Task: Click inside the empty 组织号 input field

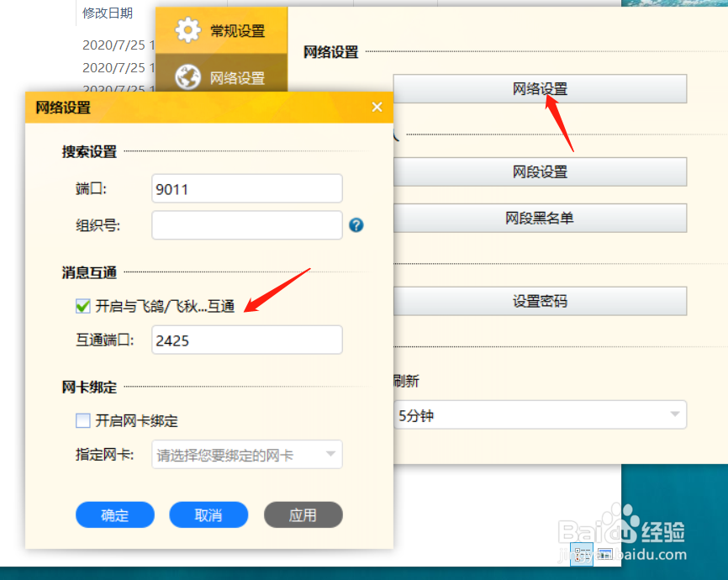Action: (246, 224)
